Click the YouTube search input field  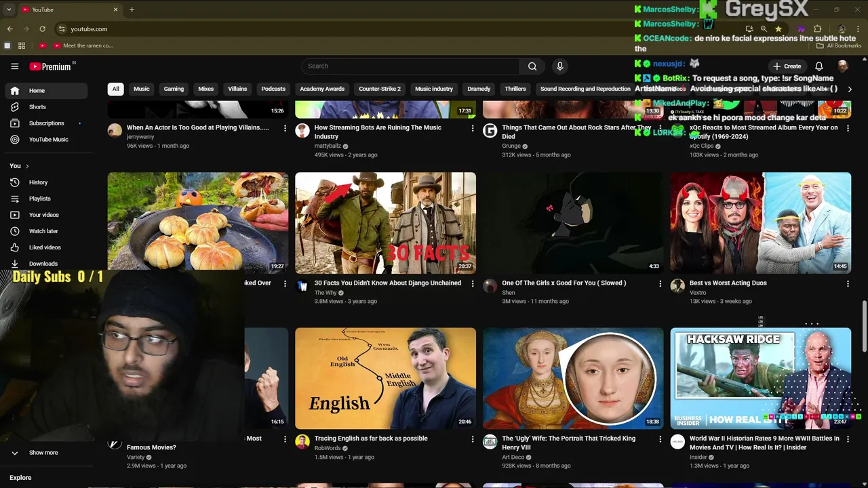tap(410, 66)
